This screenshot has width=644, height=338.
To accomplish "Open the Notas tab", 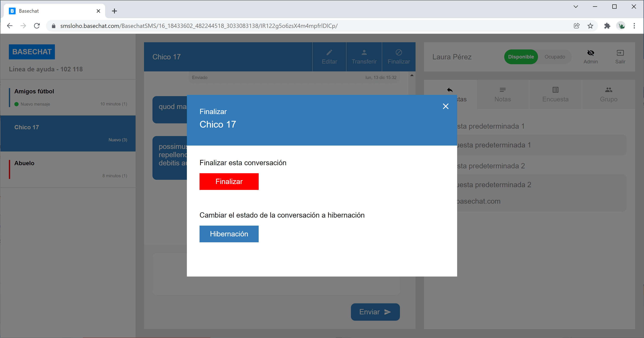I will [x=503, y=95].
